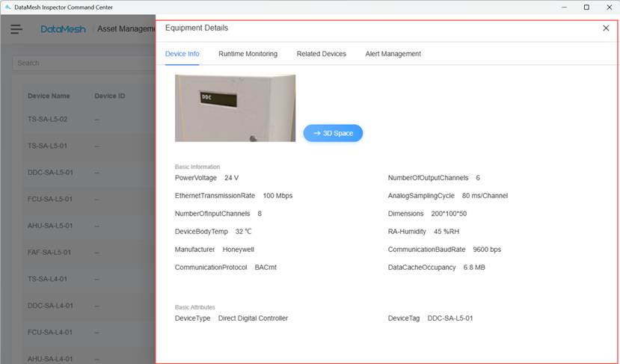Click the DDC device photo thumbnail
620x364 pixels.
[235, 108]
